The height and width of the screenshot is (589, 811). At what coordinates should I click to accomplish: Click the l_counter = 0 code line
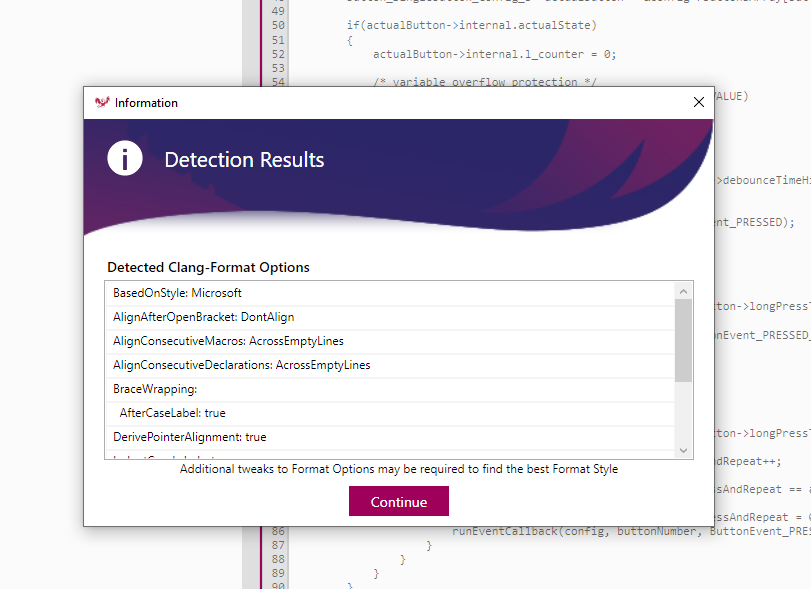click(494, 53)
